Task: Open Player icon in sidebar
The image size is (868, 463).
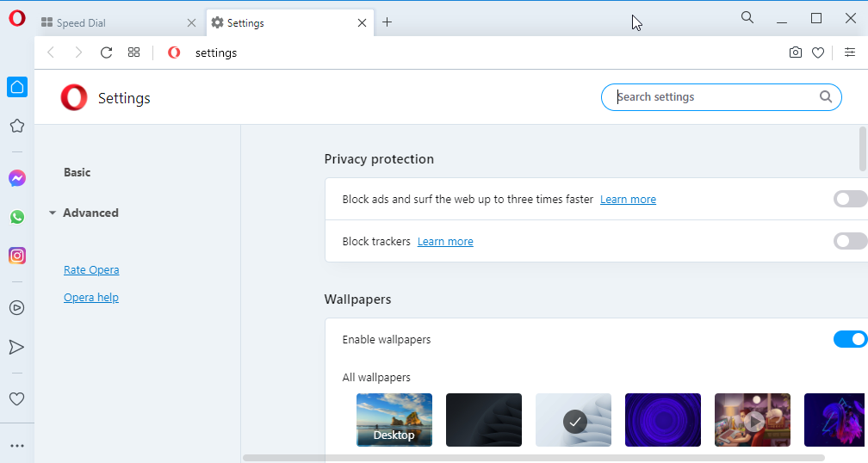Action: click(17, 307)
